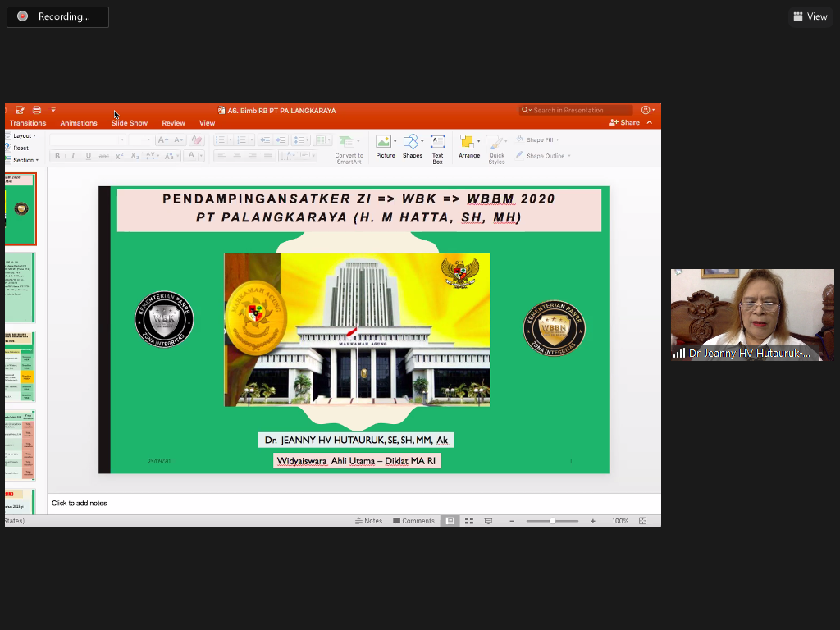Expand the Layout dropdown
840x630 pixels.
pyautogui.click(x=23, y=135)
